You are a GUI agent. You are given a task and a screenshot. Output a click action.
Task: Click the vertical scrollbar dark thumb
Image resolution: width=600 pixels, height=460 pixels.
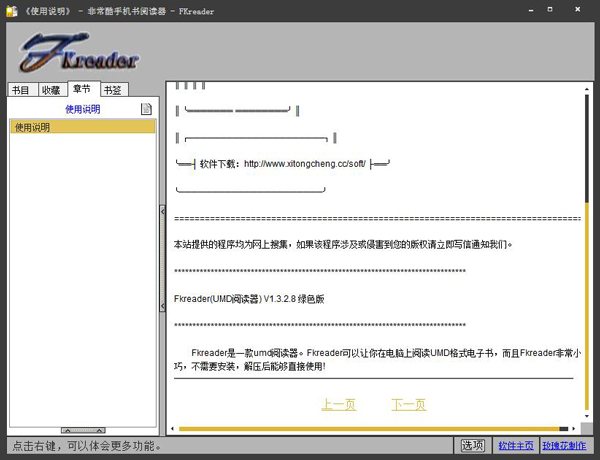(x=587, y=148)
